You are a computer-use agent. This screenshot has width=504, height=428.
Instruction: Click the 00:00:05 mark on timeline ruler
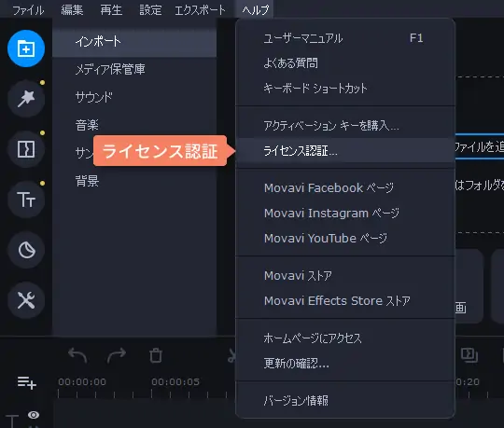point(175,381)
